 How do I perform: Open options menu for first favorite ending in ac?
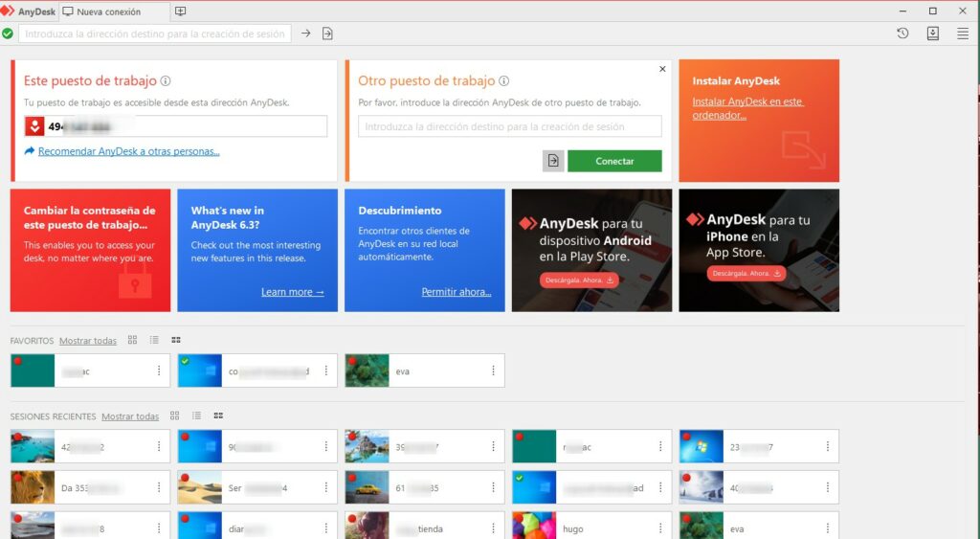click(x=159, y=371)
